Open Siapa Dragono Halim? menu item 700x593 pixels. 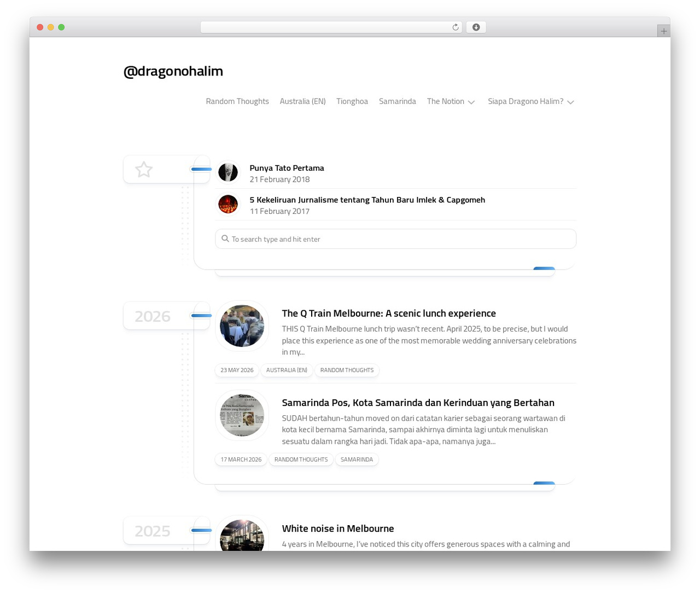526,101
